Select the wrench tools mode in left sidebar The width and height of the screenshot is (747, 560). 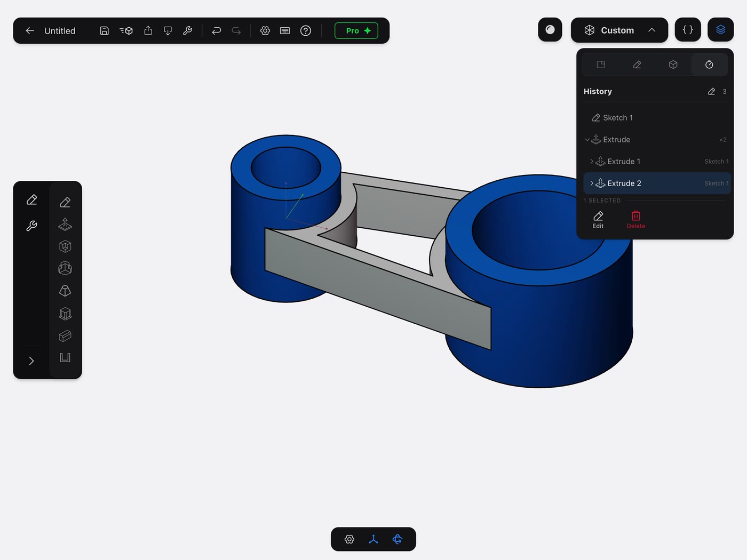31,226
